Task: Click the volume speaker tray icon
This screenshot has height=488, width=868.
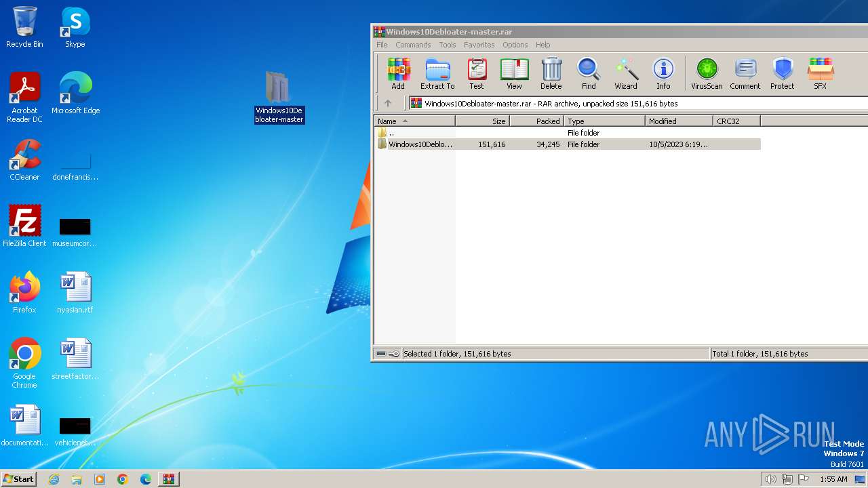Action: click(x=770, y=479)
